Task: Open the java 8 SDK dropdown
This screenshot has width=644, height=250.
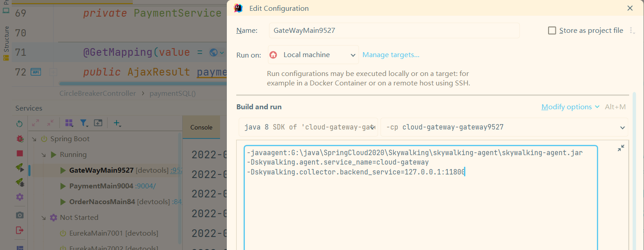Action: [308, 127]
